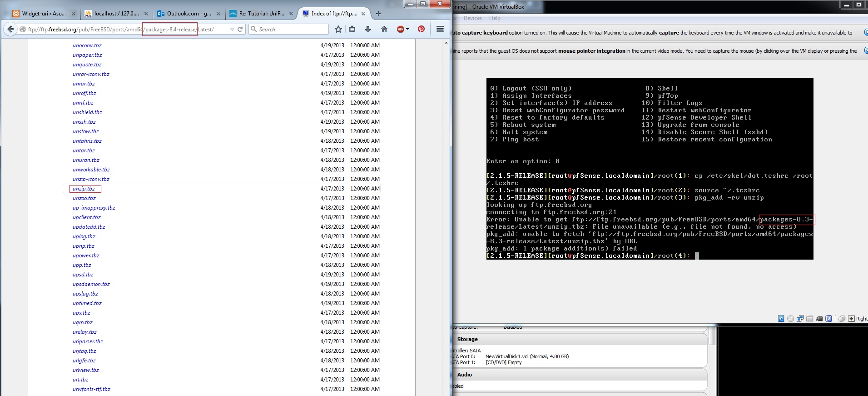Open the Firefox hamburger menu
Viewport: 868px width, 396px height.
pyautogui.click(x=440, y=29)
